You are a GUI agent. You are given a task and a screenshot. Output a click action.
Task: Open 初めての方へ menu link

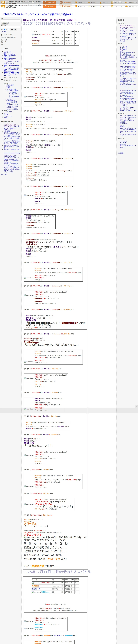(7, 53)
